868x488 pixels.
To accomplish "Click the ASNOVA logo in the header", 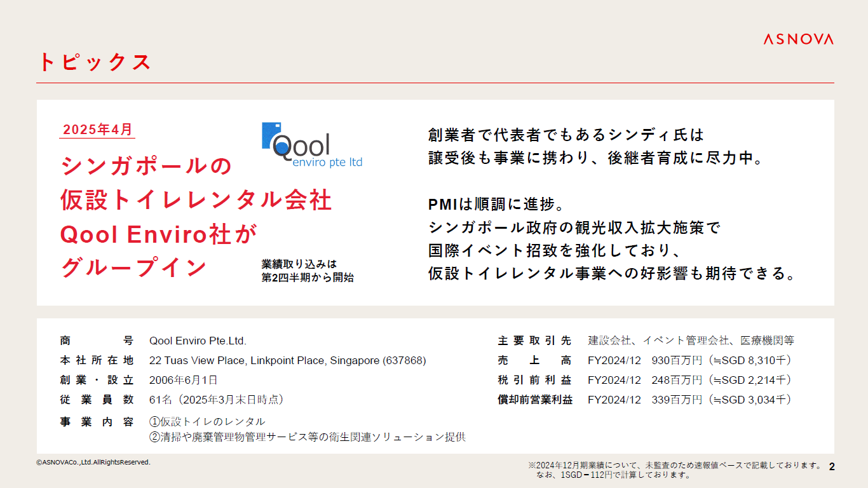I will (798, 39).
